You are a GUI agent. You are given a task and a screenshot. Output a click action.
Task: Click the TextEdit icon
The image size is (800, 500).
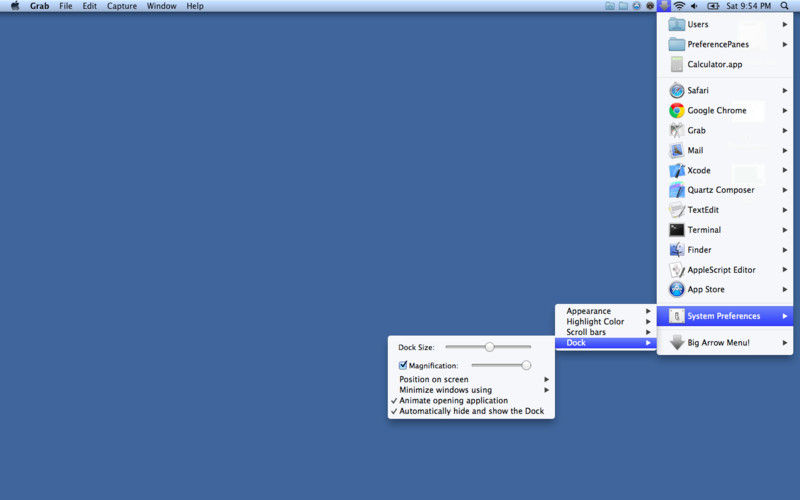(x=677, y=210)
